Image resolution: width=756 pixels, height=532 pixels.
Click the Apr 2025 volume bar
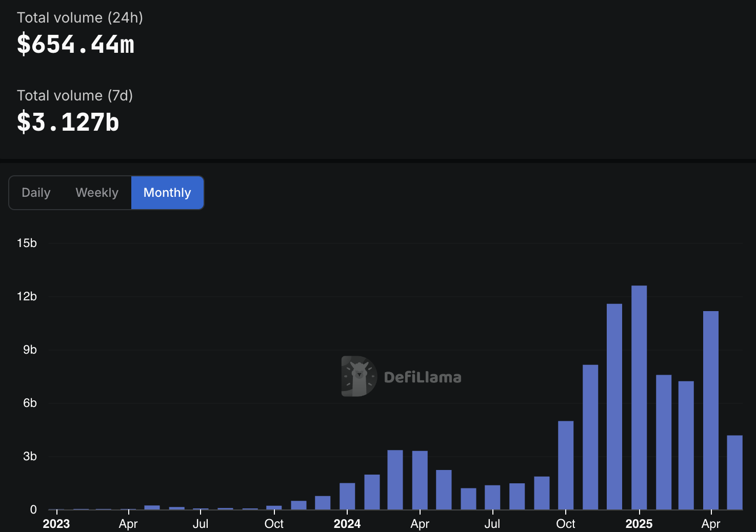click(711, 411)
